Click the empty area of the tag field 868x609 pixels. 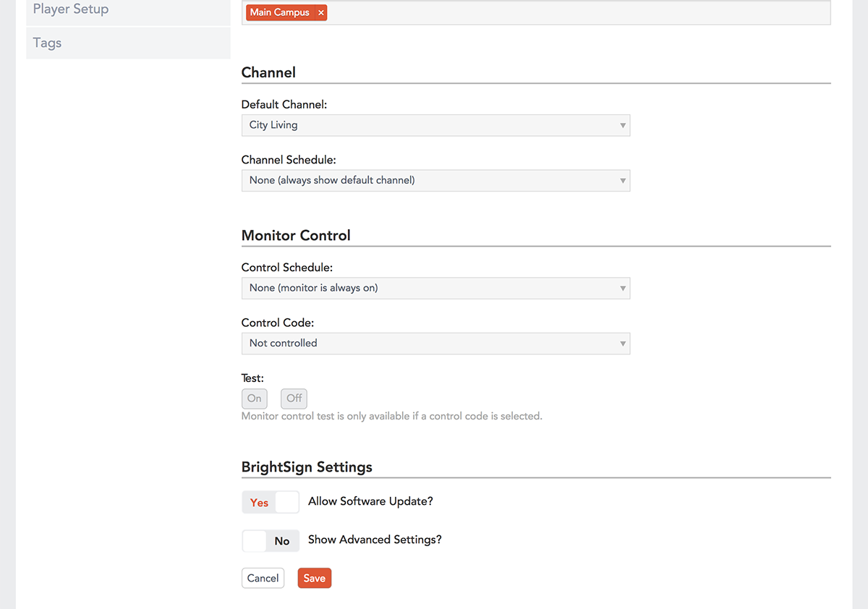point(579,13)
